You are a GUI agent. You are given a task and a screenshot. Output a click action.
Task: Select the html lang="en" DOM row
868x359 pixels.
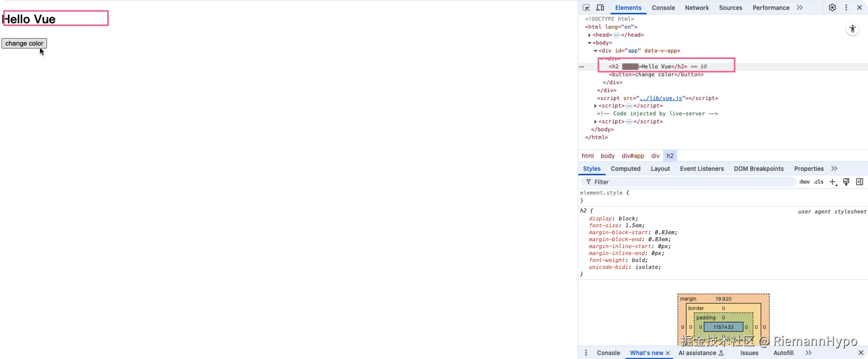click(611, 27)
